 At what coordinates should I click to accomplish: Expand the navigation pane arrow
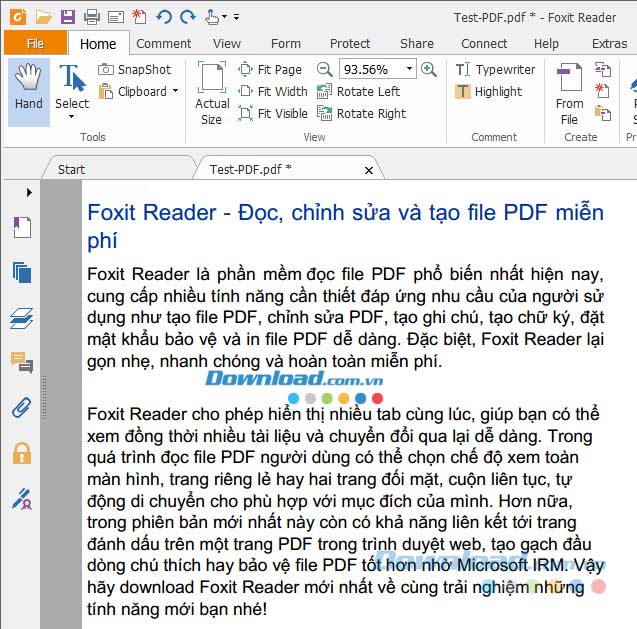point(29,192)
